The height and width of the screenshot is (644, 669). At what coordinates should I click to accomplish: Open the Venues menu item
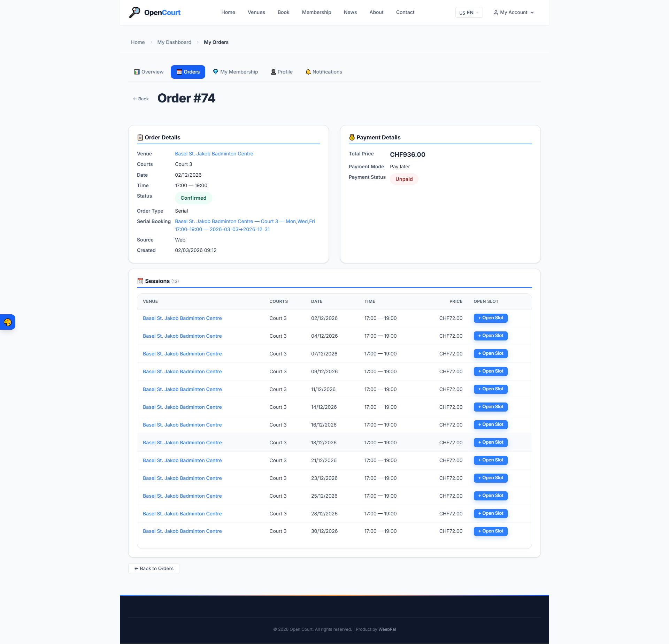tap(256, 12)
